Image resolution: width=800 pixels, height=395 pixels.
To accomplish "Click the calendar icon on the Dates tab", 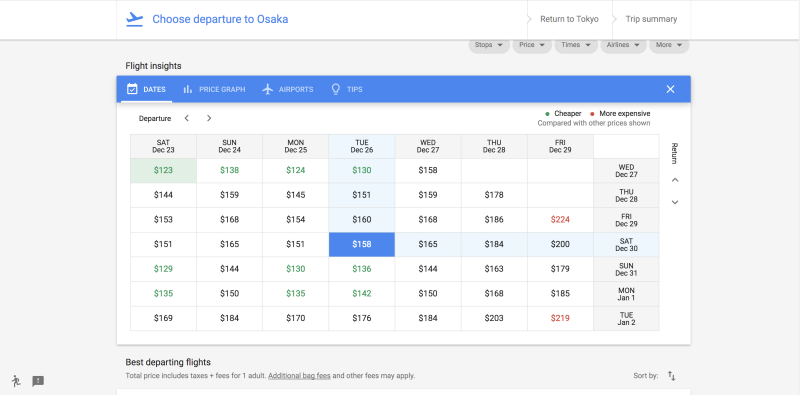I will (x=132, y=89).
